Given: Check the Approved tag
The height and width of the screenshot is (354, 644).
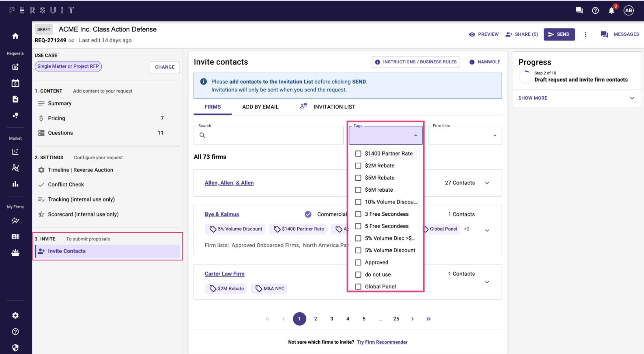Looking at the screenshot, I should pos(358,262).
